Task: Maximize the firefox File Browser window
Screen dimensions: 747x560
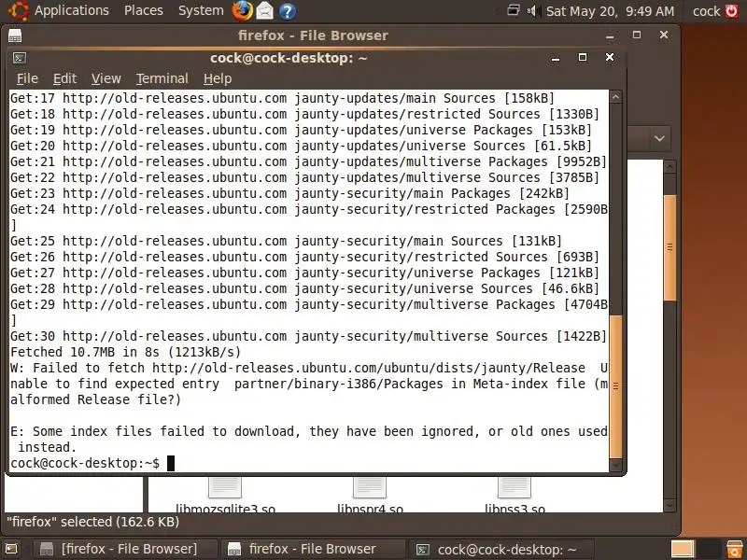Action: coord(637,35)
